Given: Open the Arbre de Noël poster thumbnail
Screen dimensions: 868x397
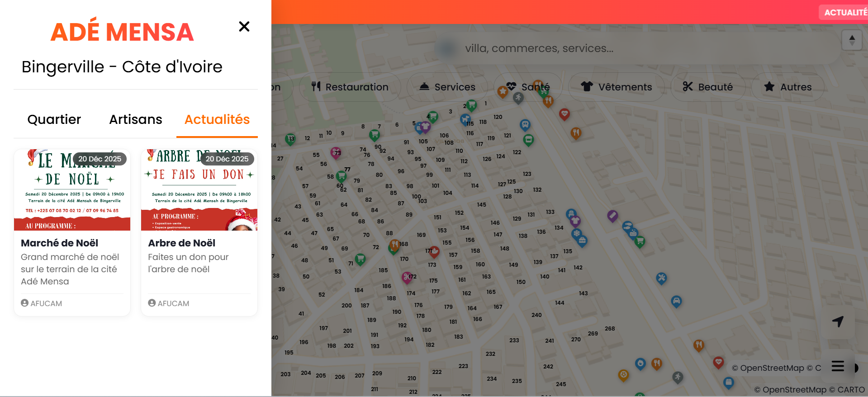Looking at the screenshot, I should [x=199, y=190].
